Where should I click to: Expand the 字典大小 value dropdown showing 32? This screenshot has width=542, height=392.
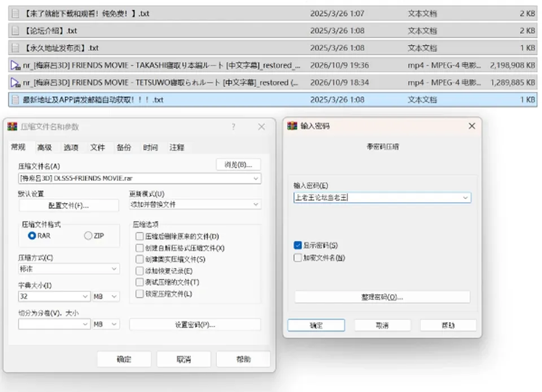[x=85, y=296]
